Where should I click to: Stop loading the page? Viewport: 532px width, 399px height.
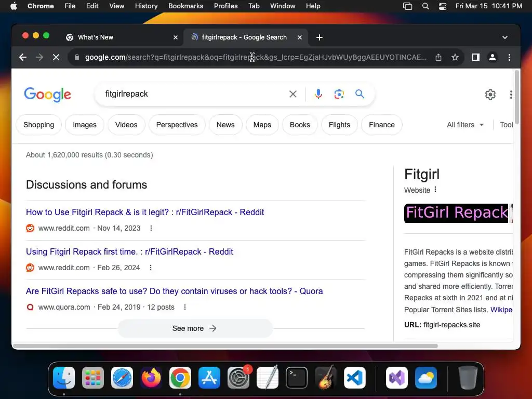(x=56, y=57)
